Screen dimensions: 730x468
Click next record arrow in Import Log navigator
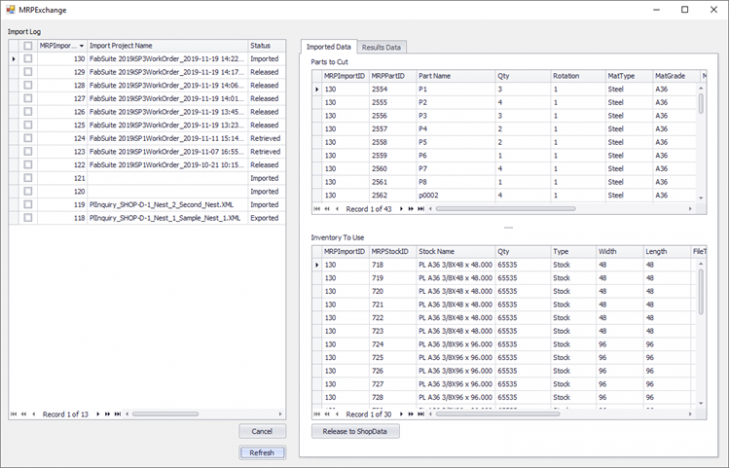click(x=98, y=413)
